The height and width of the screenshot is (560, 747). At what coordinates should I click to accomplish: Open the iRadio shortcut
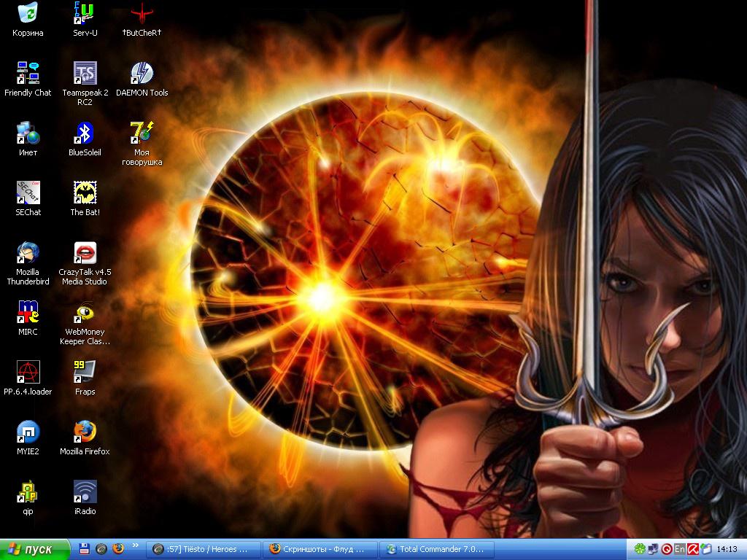[x=85, y=498]
